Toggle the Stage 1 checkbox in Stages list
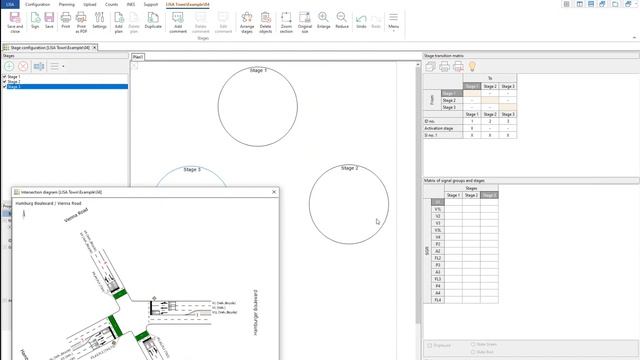640x360 pixels. (4, 77)
